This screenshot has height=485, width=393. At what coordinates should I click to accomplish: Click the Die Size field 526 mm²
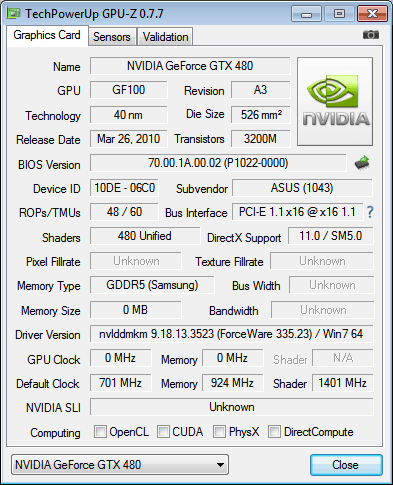(x=261, y=115)
